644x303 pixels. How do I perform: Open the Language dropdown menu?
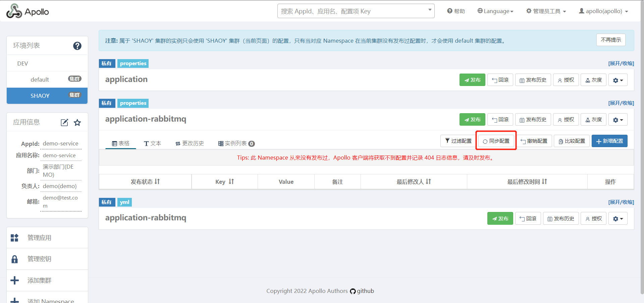(x=495, y=11)
